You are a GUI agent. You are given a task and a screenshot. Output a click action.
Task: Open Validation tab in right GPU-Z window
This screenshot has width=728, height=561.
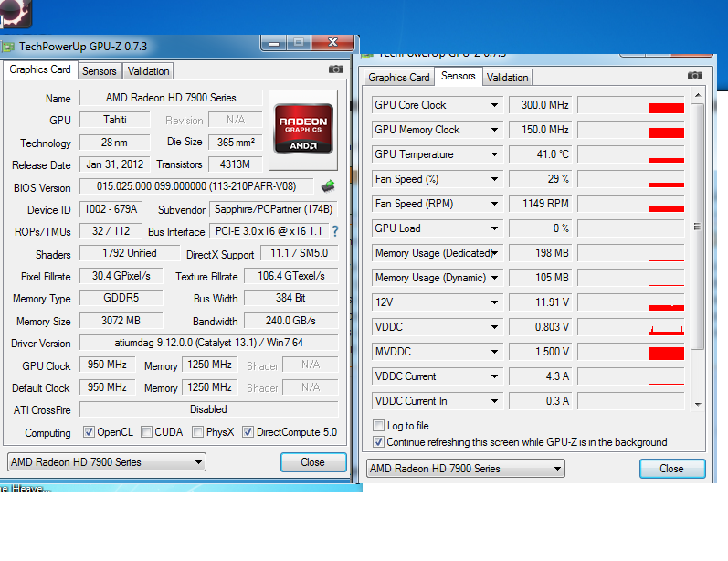click(x=507, y=78)
